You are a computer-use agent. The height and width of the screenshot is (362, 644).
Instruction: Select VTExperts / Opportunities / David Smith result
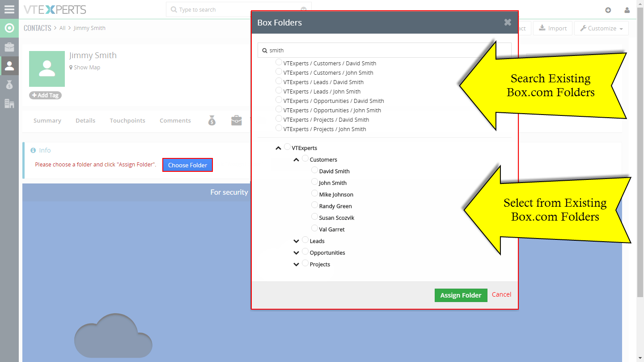pyautogui.click(x=279, y=100)
